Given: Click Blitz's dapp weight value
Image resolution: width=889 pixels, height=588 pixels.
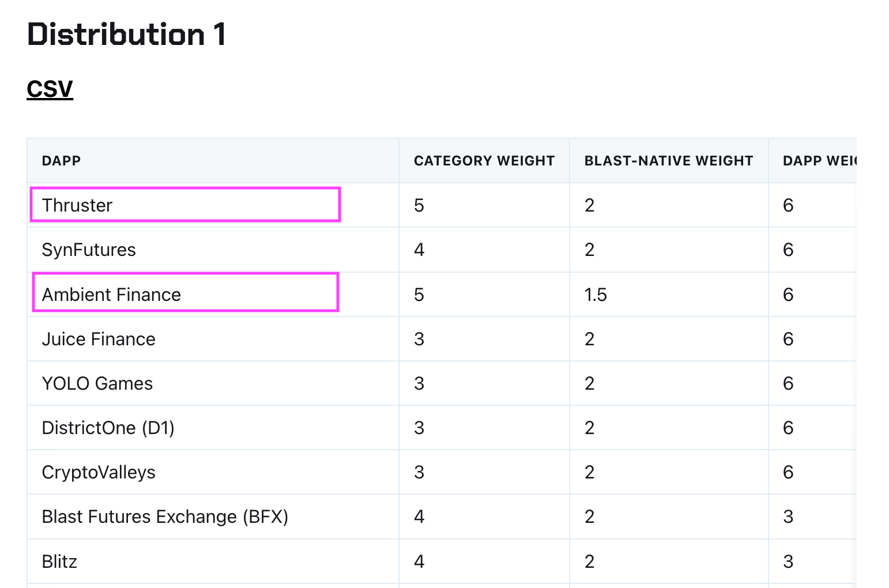Looking at the screenshot, I should [788, 561].
